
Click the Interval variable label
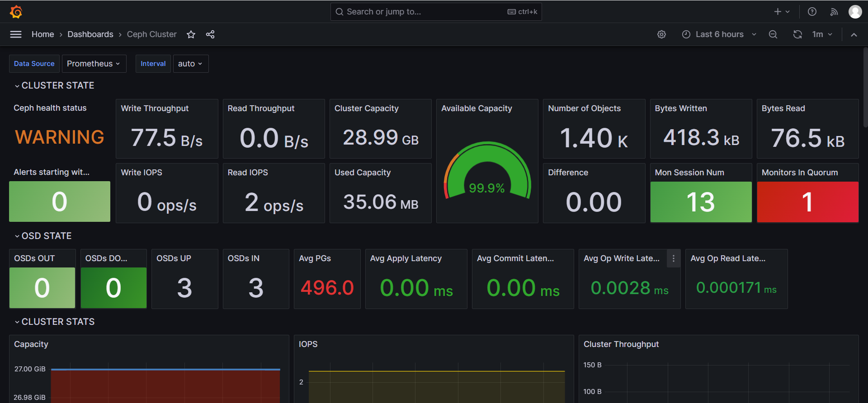153,64
